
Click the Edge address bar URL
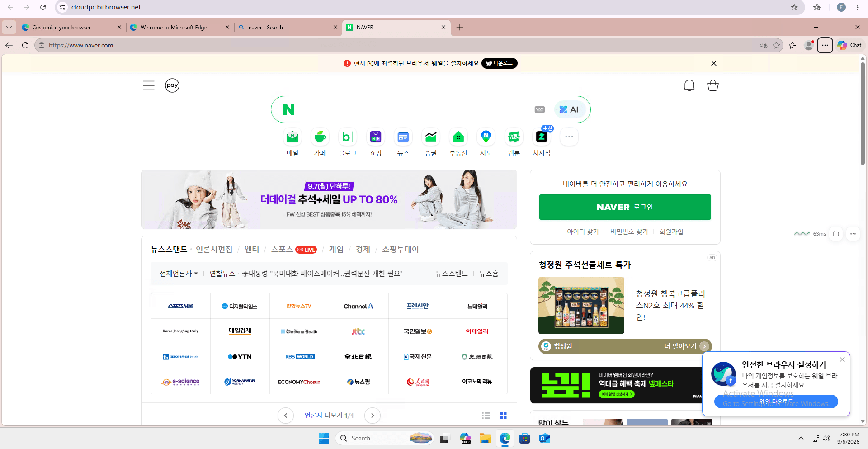pyautogui.click(x=81, y=45)
